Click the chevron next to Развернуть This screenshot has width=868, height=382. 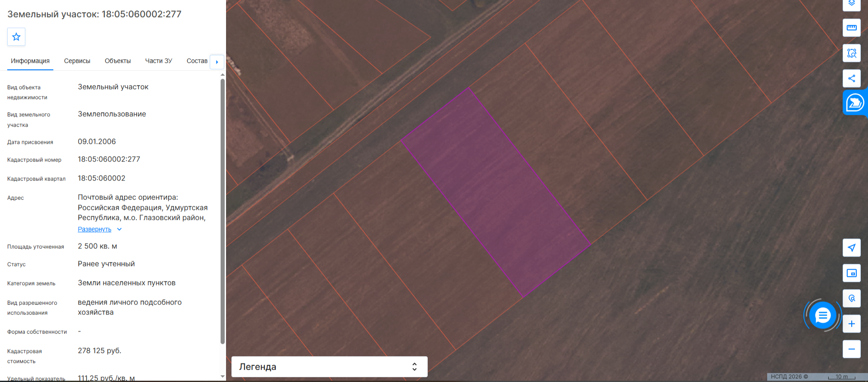click(x=119, y=229)
